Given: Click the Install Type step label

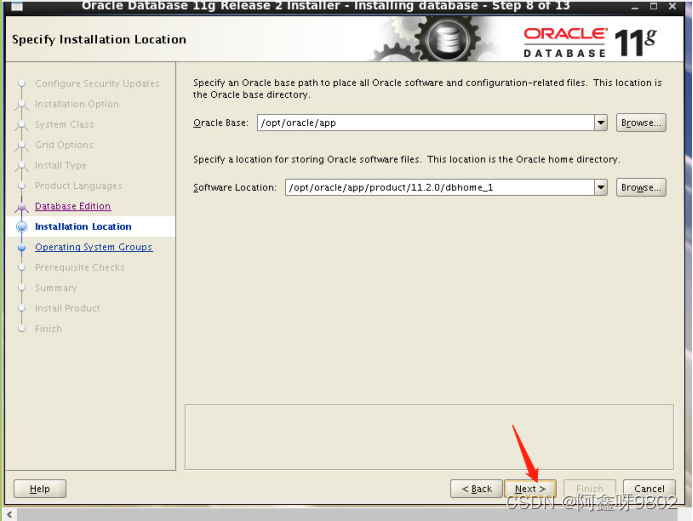Looking at the screenshot, I should click(x=61, y=165).
